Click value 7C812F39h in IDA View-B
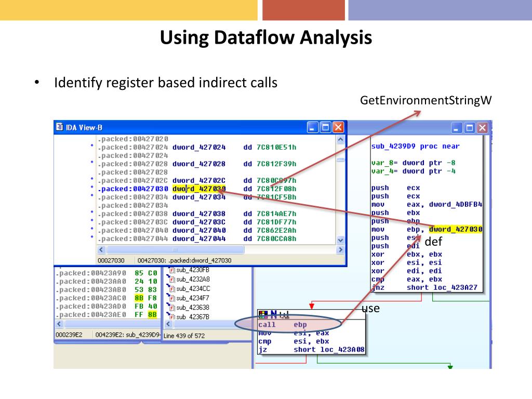Image resolution: width=532 pixels, height=399 pixels. point(276,164)
